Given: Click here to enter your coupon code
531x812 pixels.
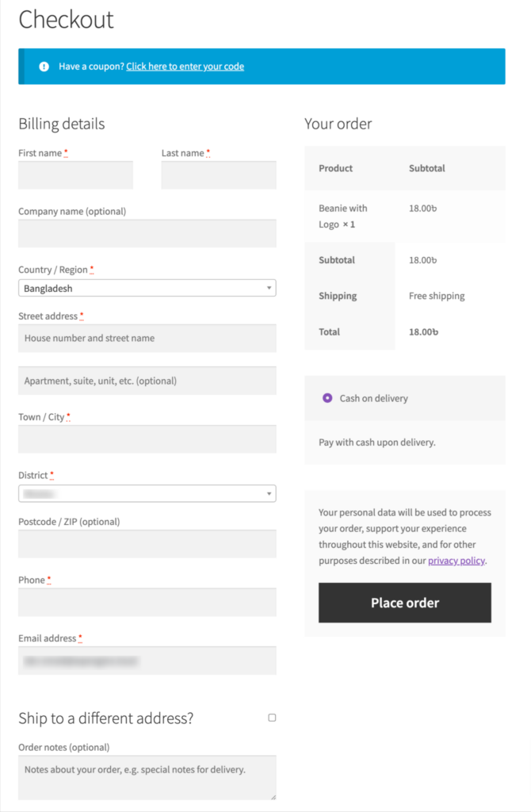Looking at the screenshot, I should 185,67.
